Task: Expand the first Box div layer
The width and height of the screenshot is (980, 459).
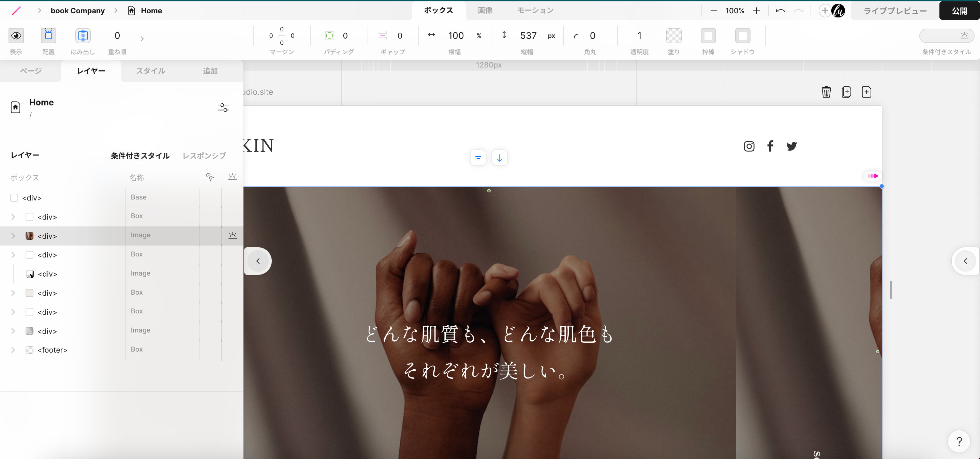Action: point(13,217)
